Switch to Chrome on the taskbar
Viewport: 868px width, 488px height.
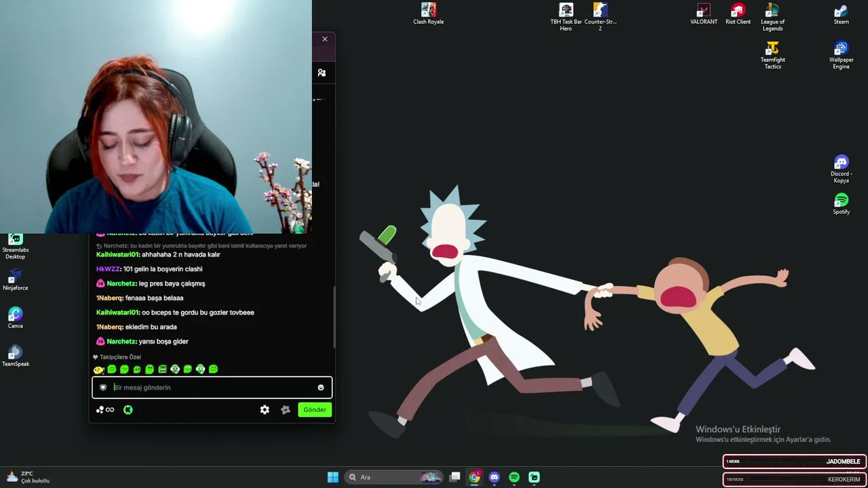pyautogui.click(x=475, y=477)
